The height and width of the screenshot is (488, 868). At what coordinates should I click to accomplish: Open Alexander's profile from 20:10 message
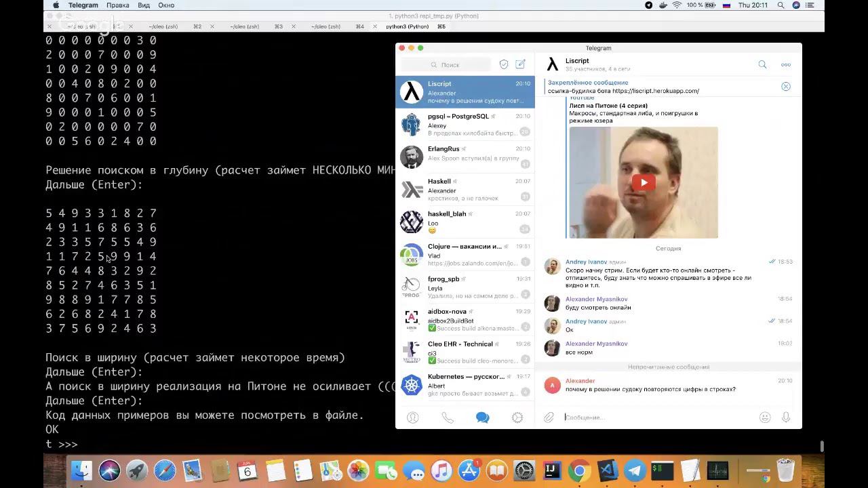(580, 381)
